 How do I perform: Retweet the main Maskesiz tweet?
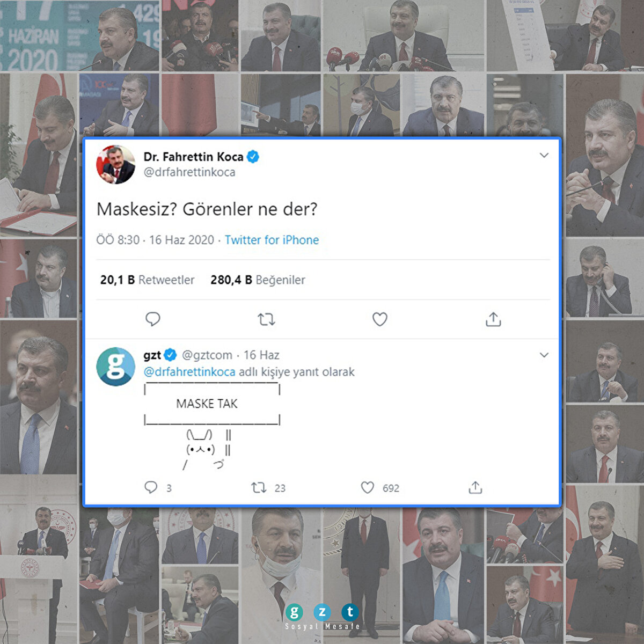266,319
